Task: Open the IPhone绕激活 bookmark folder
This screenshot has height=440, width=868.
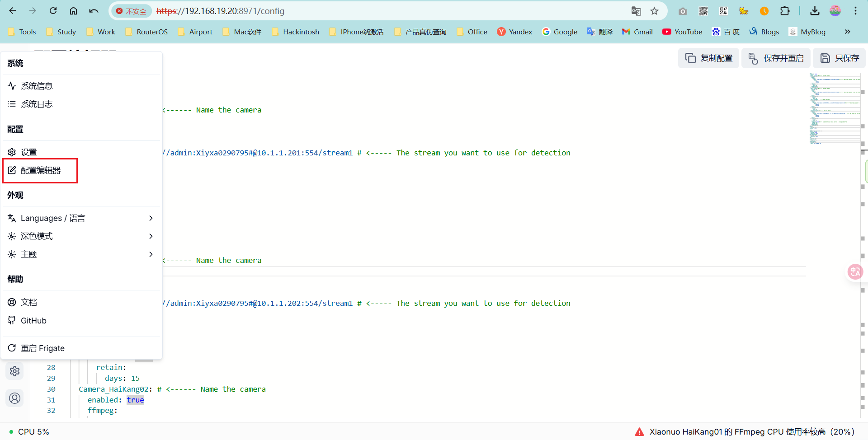Action: click(x=357, y=32)
